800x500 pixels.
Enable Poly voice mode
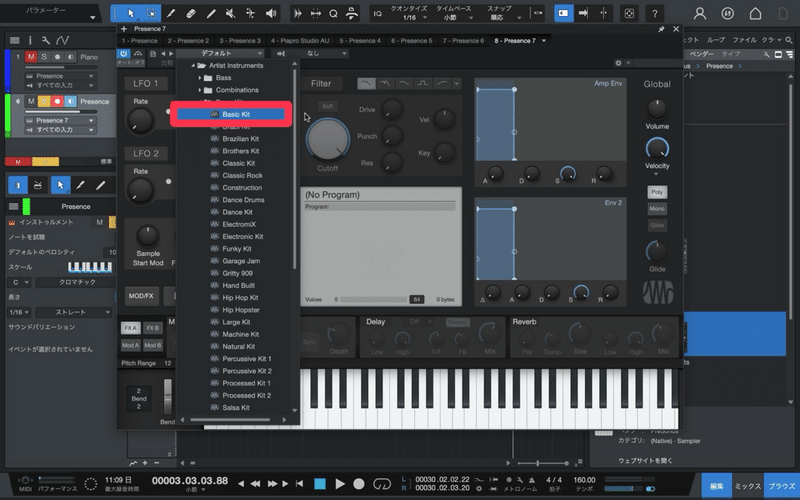[x=657, y=192]
